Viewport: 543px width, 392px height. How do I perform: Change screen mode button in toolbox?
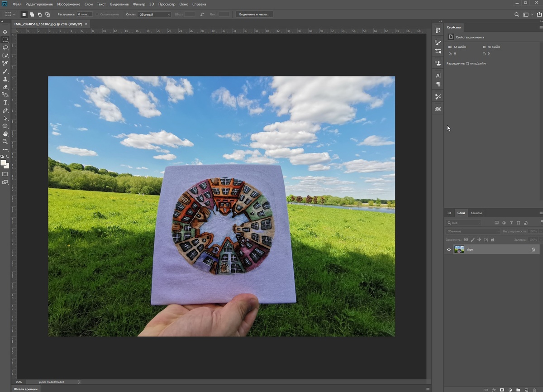[5, 182]
